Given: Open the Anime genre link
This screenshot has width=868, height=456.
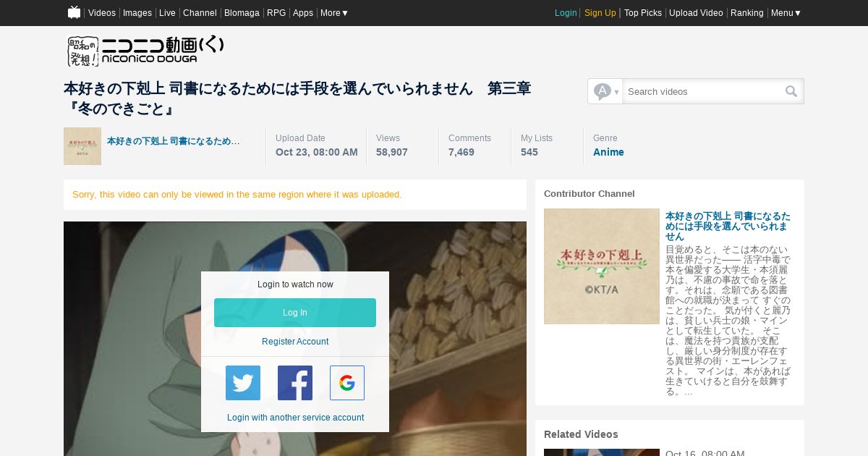Looking at the screenshot, I should click(608, 152).
